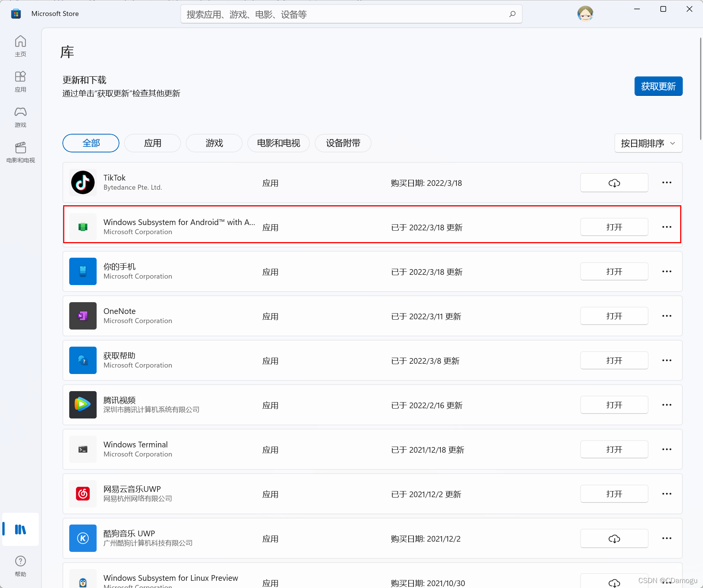Image resolution: width=703 pixels, height=588 pixels.
Task: Open the user profile avatar
Action: (x=585, y=14)
